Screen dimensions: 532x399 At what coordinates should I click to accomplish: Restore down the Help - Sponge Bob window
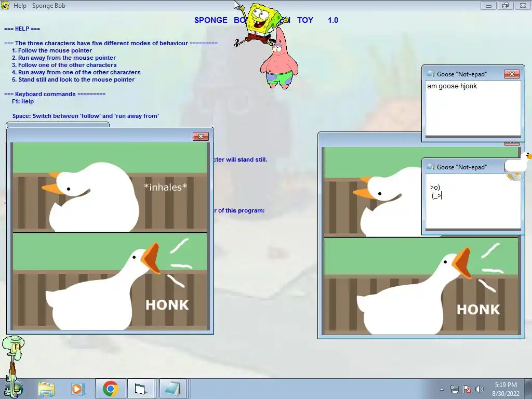(x=506, y=5)
